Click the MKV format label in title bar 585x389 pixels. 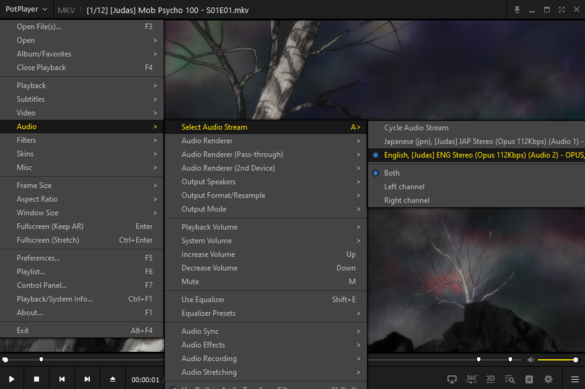pyautogui.click(x=66, y=10)
